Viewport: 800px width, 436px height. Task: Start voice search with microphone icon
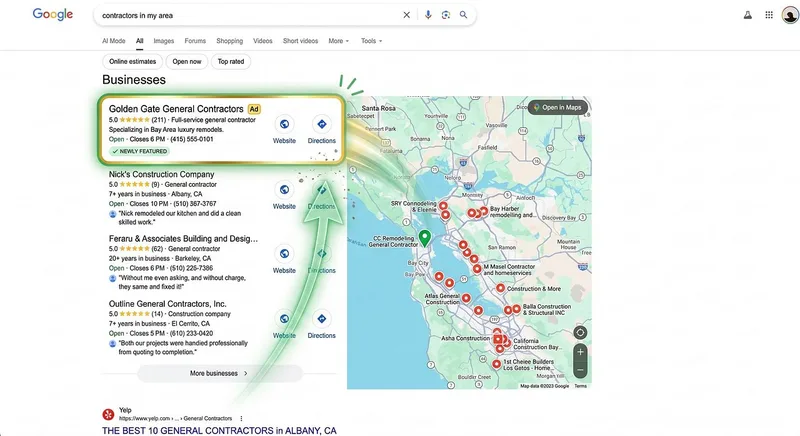(428, 15)
